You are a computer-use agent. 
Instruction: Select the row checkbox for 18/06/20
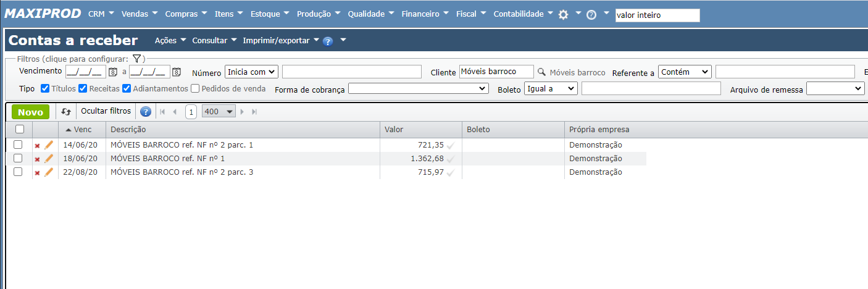pyautogui.click(x=18, y=158)
